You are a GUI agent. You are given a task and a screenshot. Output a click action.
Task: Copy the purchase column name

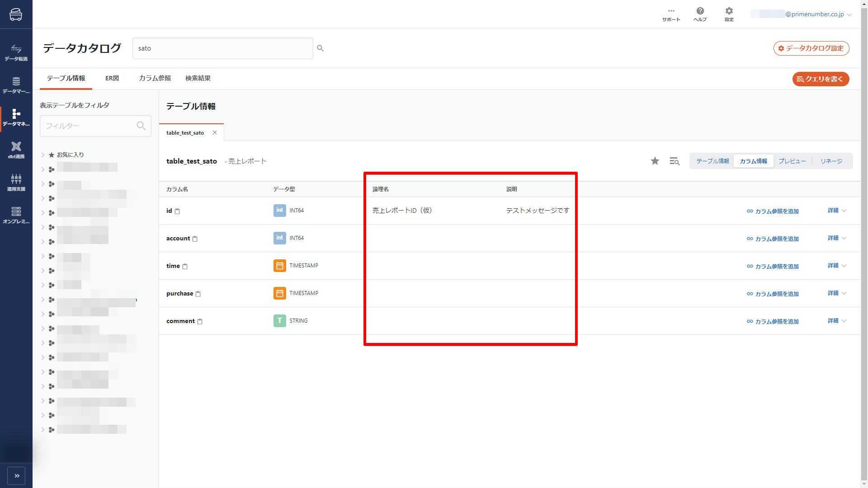pyautogui.click(x=198, y=294)
